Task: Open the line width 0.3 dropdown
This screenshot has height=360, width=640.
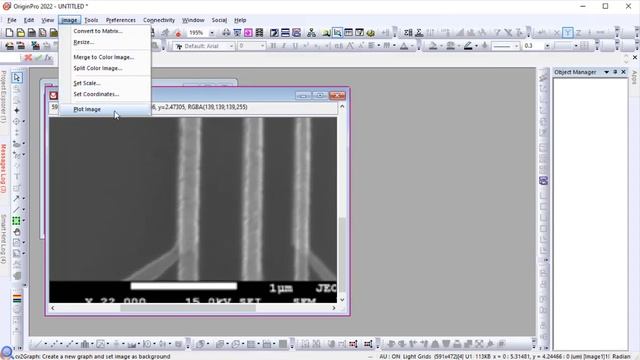Action: point(547,46)
